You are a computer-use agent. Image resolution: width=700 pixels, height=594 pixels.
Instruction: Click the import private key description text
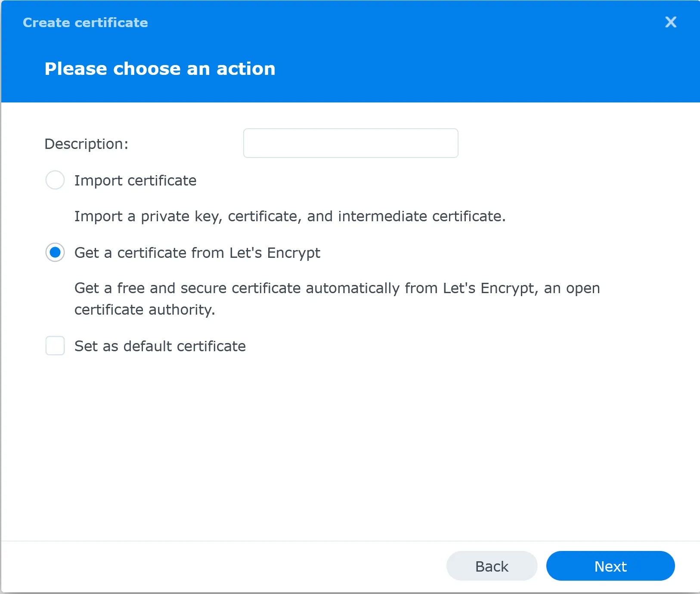290,216
